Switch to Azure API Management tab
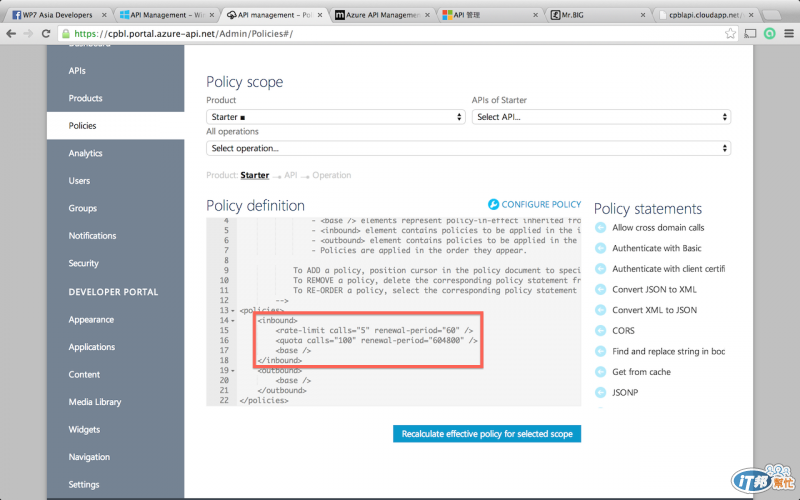Screen dimensions: 800x500 (382, 15)
